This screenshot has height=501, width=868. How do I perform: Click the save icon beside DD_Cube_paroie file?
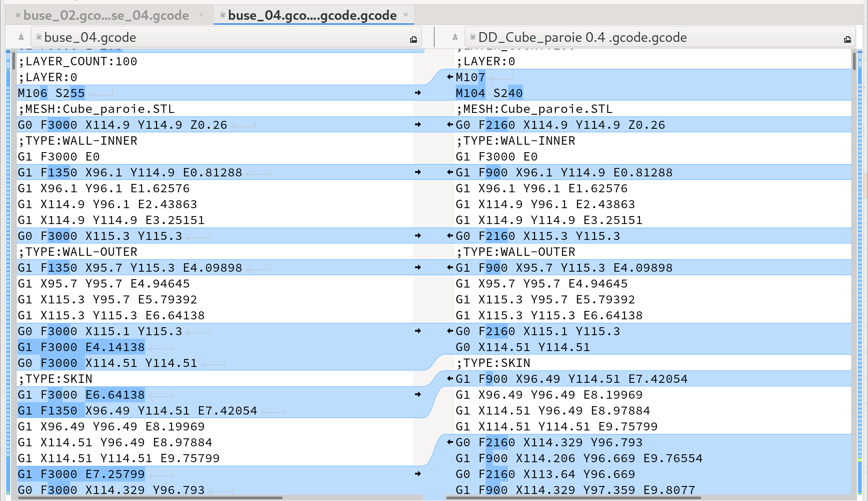(x=455, y=37)
